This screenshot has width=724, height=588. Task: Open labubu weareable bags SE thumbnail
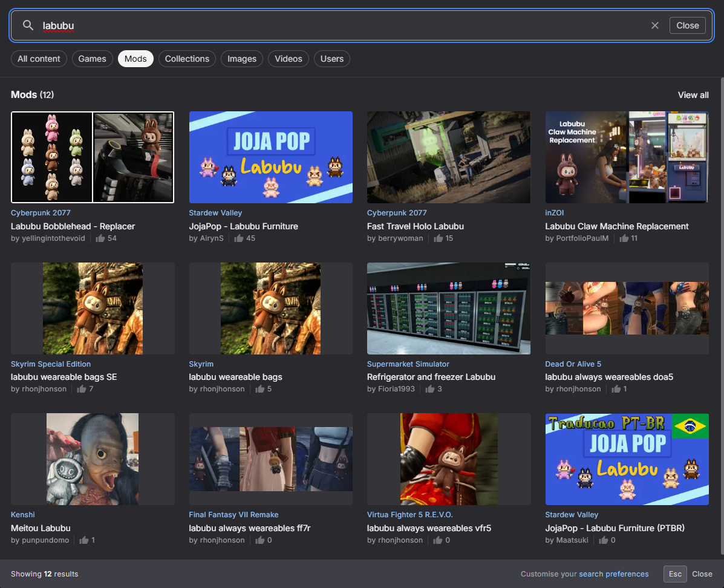tap(93, 309)
